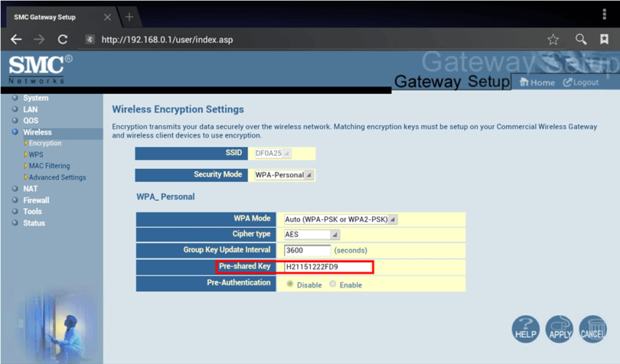Open the Cipher type AES dropdown

[312, 234]
